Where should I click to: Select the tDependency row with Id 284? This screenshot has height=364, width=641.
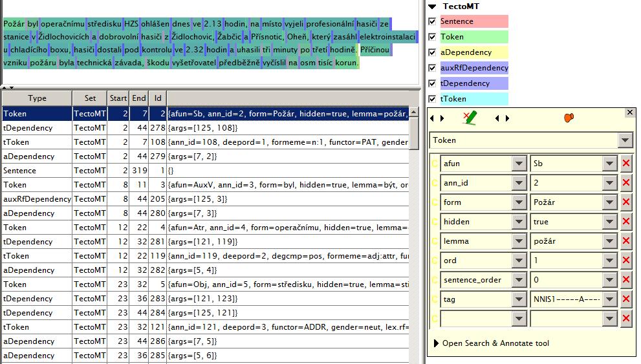coord(205,313)
